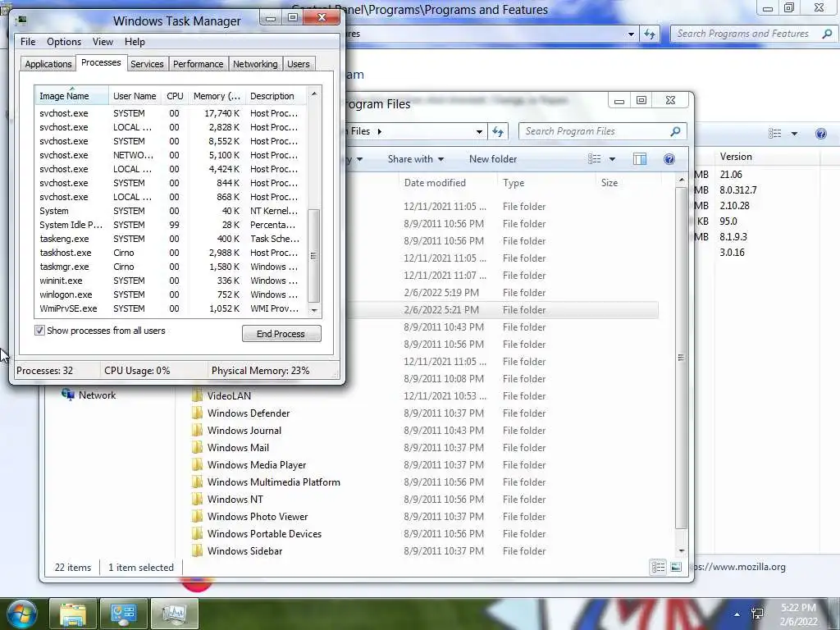This screenshot has width=840, height=630.
Task: Switch to the Performance tab
Action: tap(199, 64)
